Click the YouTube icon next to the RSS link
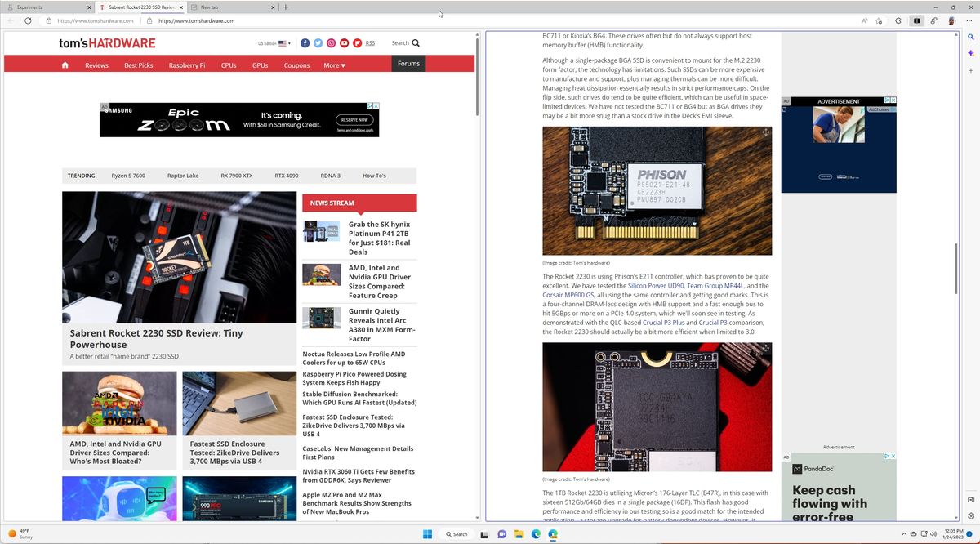The image size is (980, 544). pos(344,43)
